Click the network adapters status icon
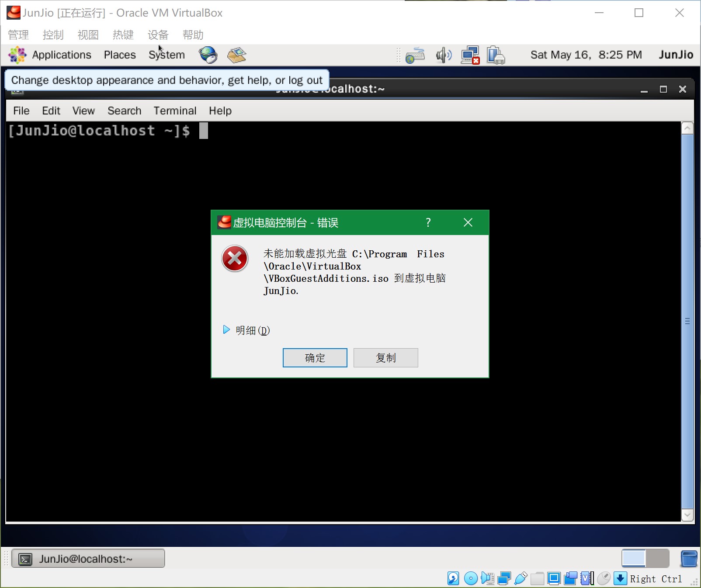 [504, 578]
